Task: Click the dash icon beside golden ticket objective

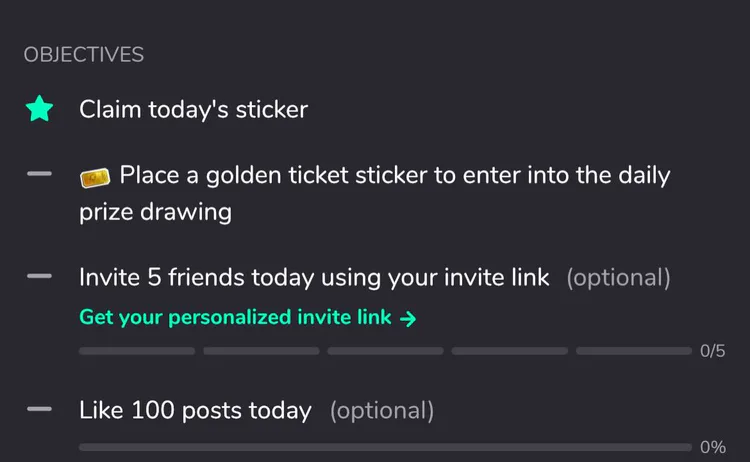Action: click(x=39, y=174)
